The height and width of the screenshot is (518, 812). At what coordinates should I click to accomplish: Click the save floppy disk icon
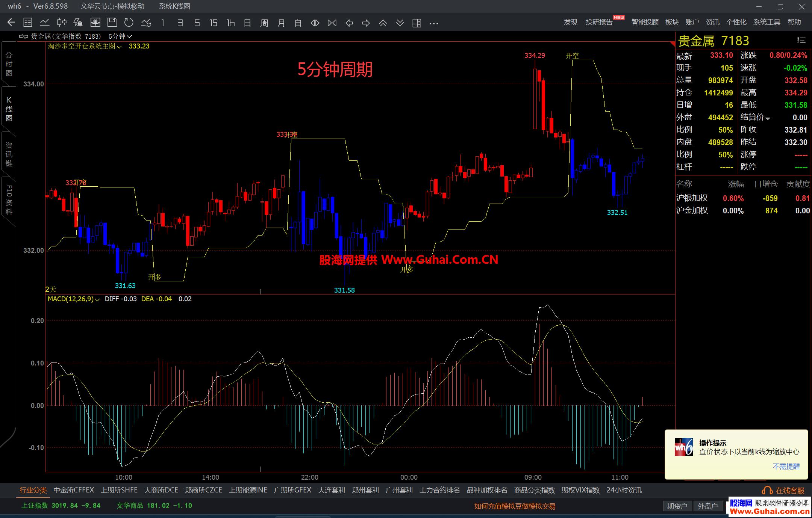pyautogui.click(x=112, y=23)
